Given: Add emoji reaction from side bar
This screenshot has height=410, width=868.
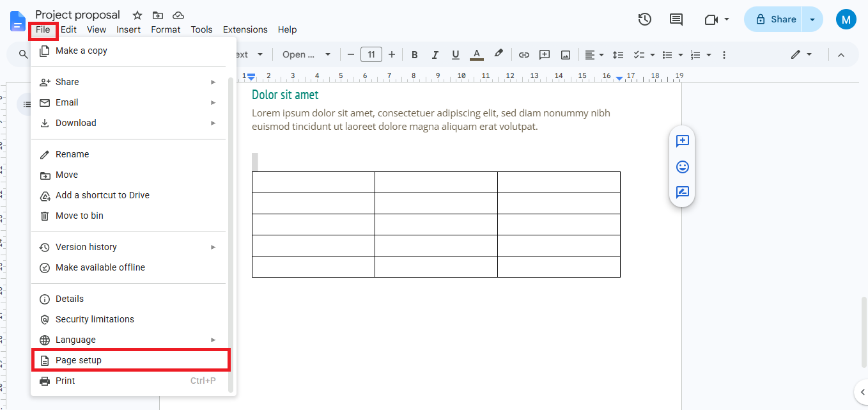Looking at the screenshot, I should click(x=682, y=167).
